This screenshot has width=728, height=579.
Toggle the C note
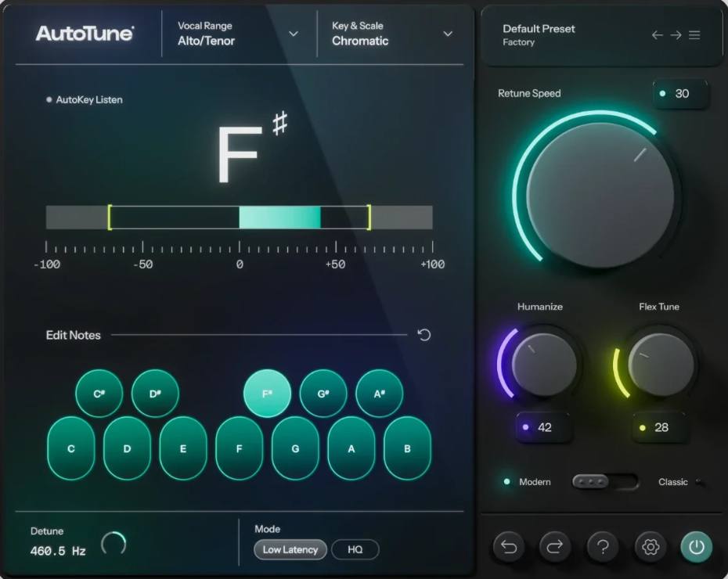point(71,448)
